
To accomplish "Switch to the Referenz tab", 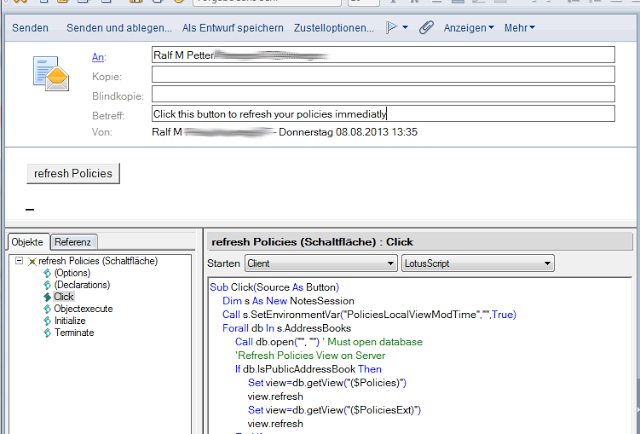I will 73,242.
